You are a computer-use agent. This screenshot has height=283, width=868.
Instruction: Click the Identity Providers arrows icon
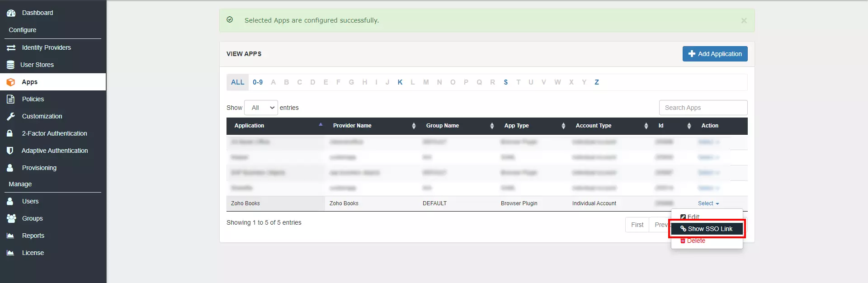[11, 47]
